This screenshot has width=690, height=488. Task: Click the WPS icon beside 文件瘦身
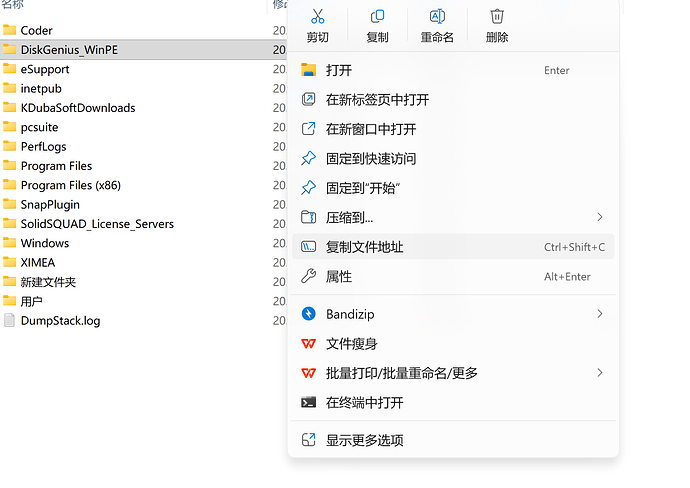[308, 344]
